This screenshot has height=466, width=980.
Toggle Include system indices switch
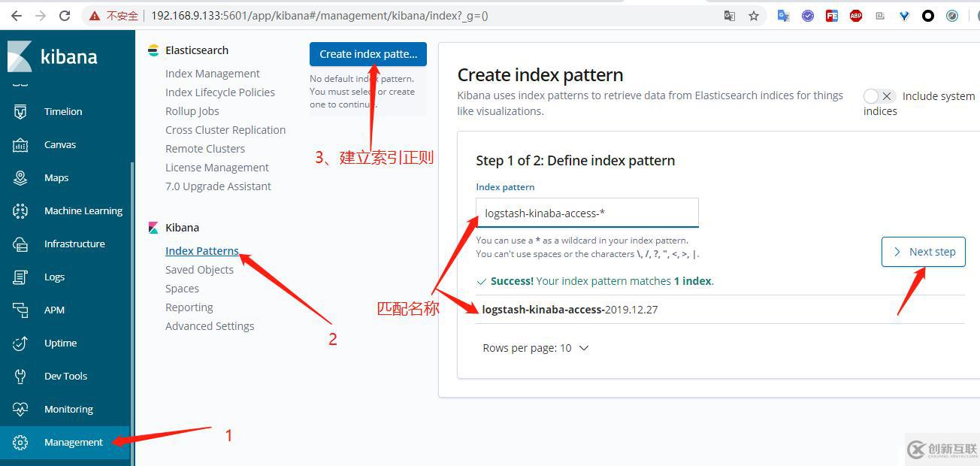point(879,96)
